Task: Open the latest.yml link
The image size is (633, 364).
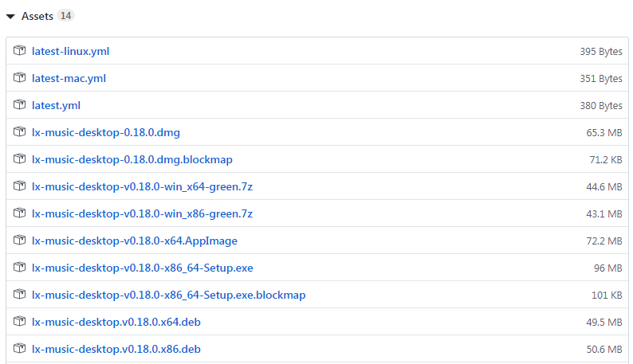Action: tap(56, 106)
